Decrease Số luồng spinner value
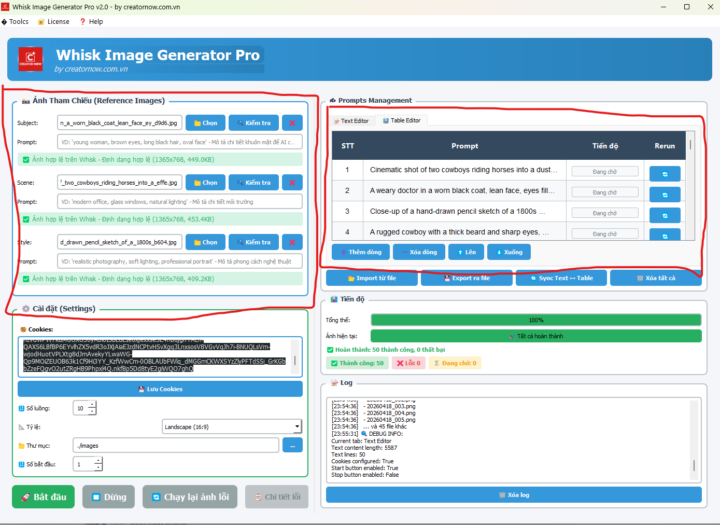This screenshot has height=525, width=720. pyautogui.click(x=92, y=411)
